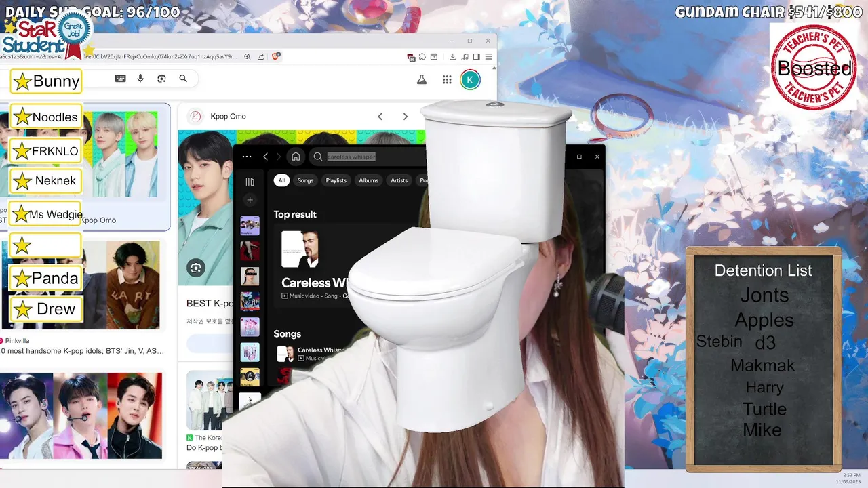
Task: Open Careless Whisper top result title
Action: [315, 283]
